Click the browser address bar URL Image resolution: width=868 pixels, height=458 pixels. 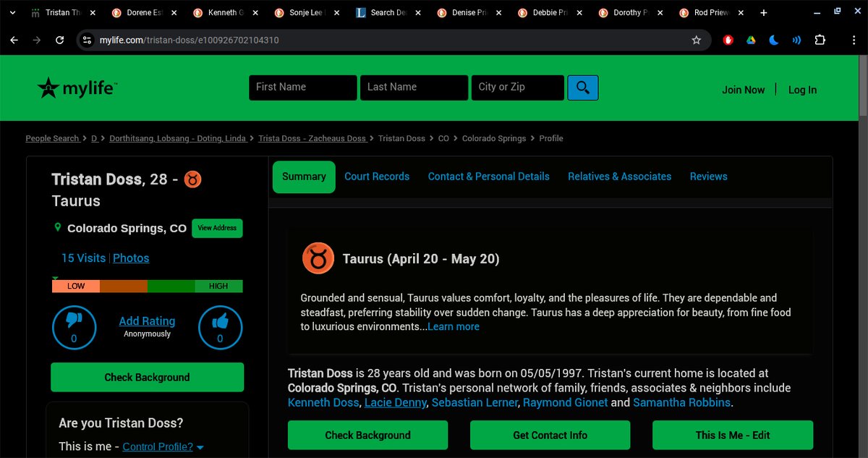(189, 41)
